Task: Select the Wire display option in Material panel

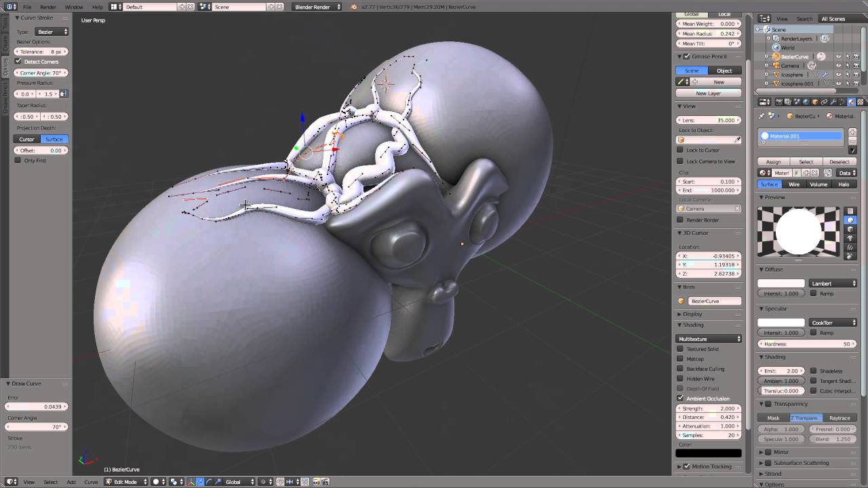Action: (794, 184)
